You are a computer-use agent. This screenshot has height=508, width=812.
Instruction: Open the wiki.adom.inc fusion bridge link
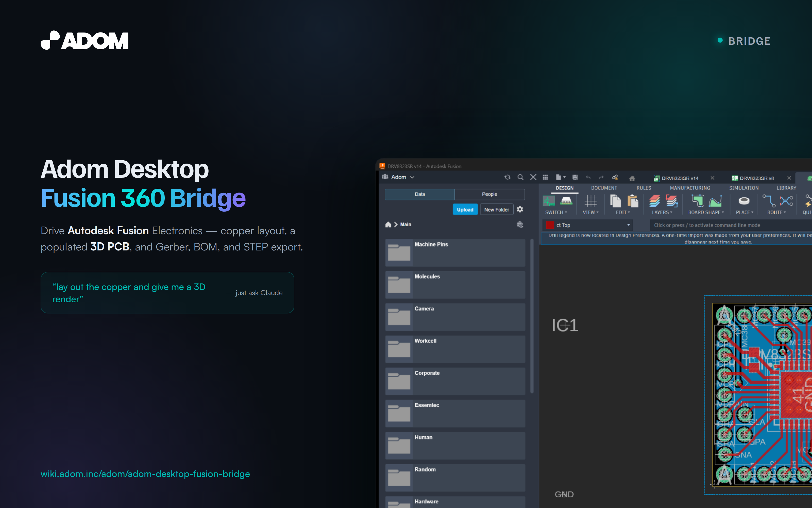[145, 474]
